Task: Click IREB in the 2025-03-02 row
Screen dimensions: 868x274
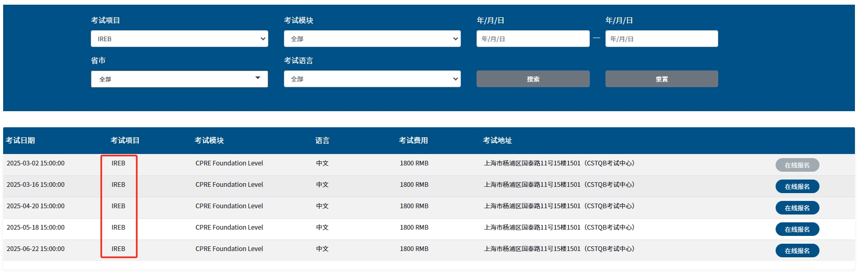Action: pyautogui.click(x=118, y=163)
